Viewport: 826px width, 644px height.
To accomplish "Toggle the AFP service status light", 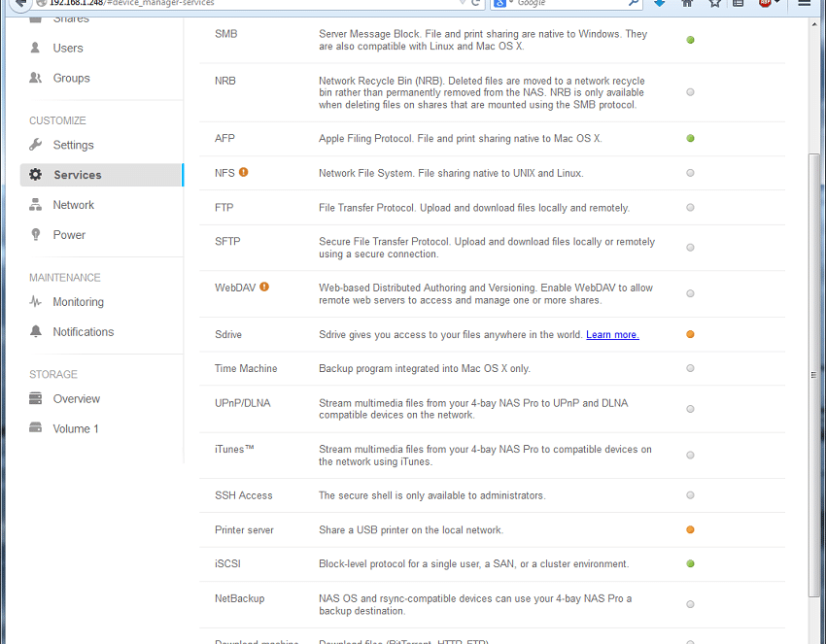I will (690, 139).
